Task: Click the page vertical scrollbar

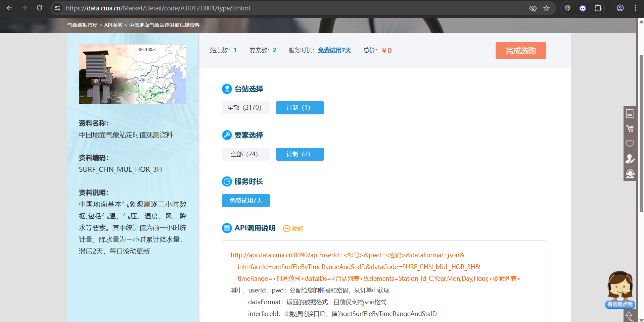Action: click(641, 133)
